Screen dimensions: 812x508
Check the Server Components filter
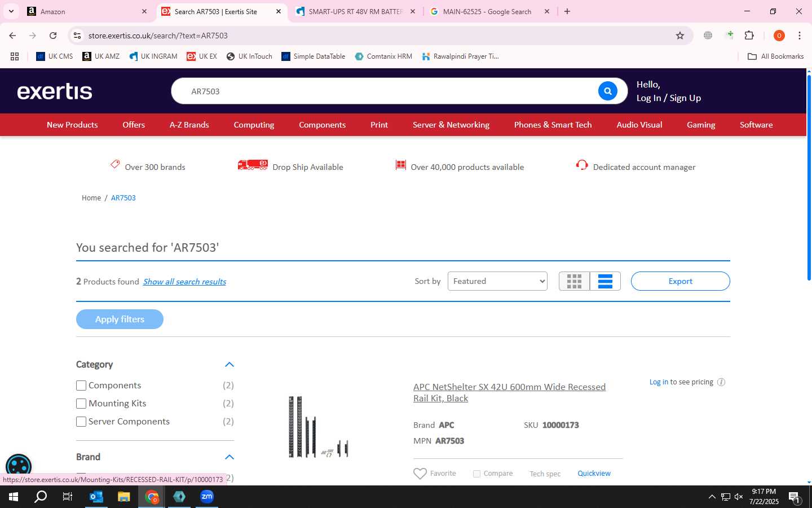click(81, 422)
